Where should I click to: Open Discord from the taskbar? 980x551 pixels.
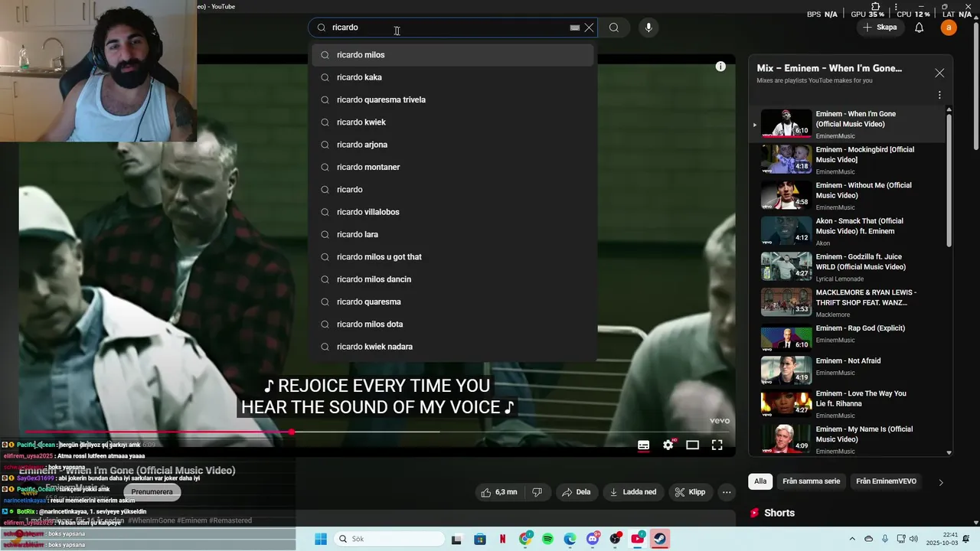click(x=593, y=539)
